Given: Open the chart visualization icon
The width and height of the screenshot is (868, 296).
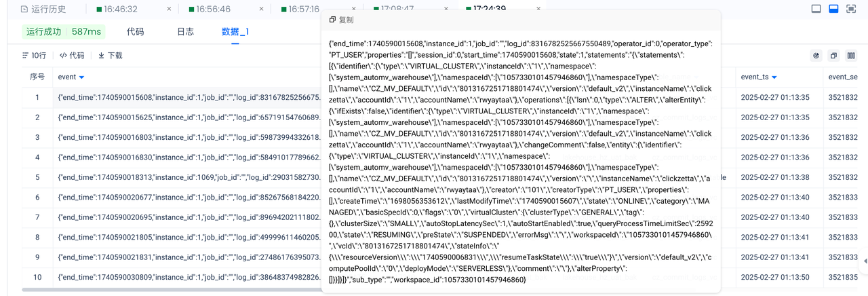Looking at the screenshot, I should click(x=816, y=56).
